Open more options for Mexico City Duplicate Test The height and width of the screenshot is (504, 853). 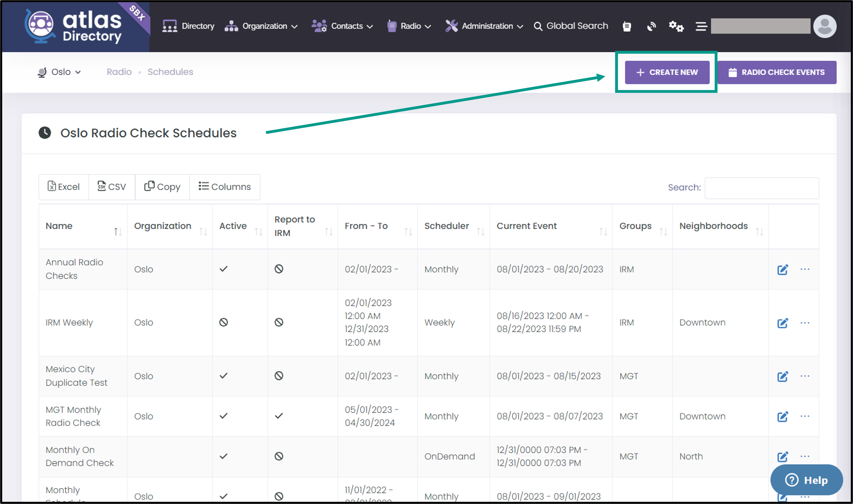(805, 376)
